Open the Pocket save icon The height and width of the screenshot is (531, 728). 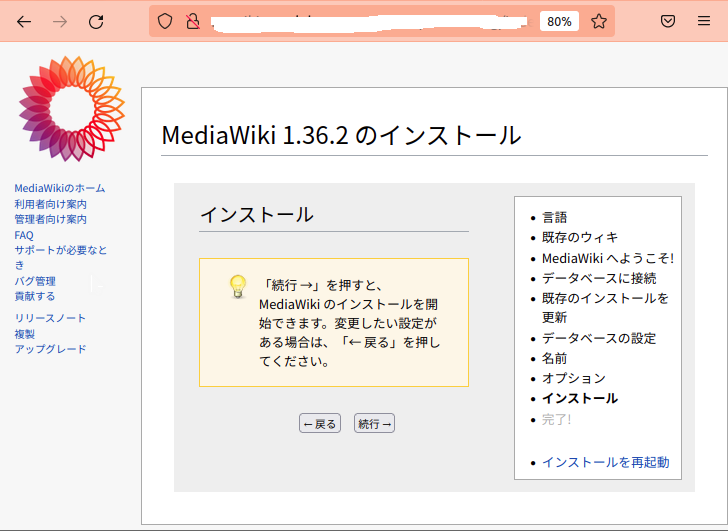pos(668,21)
